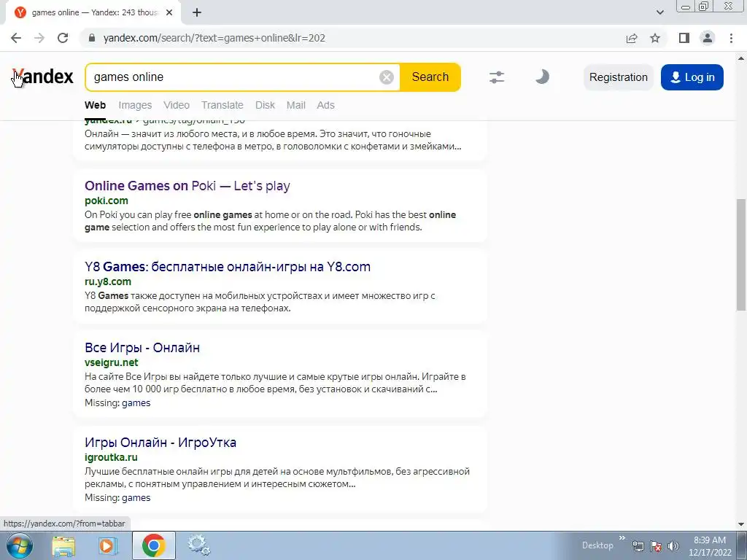Click Chrome icon in the taskbar
Viewport: 747px width, 560px height.
pyautogui.click(x=153, y=545)
